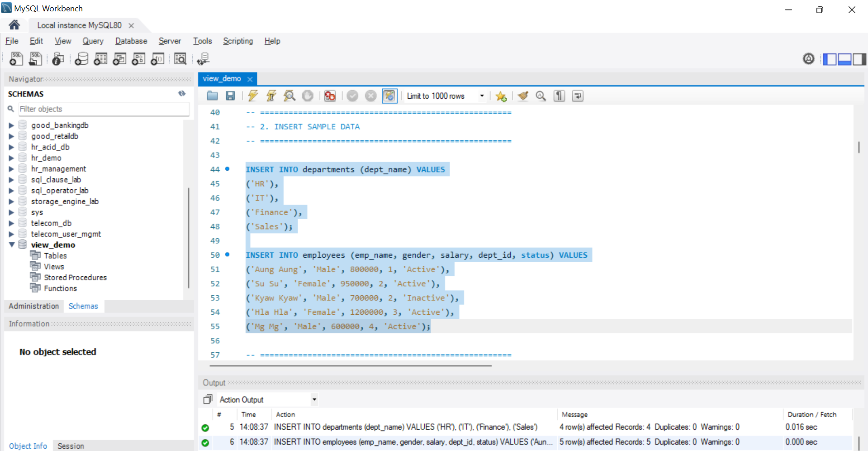Open the File menu
The width and height of the screenshot is (868, 451).
[x=12, y=41]
